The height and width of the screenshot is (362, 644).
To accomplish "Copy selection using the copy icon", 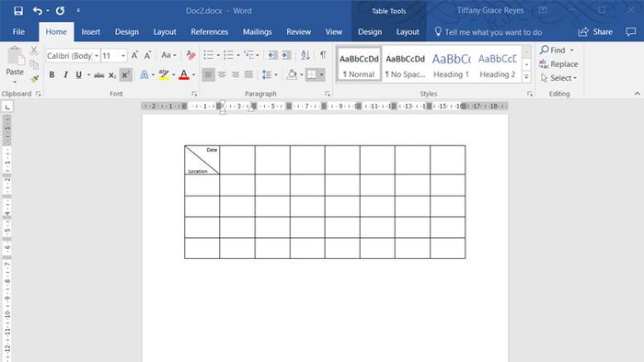I will [x=34, y=64].
